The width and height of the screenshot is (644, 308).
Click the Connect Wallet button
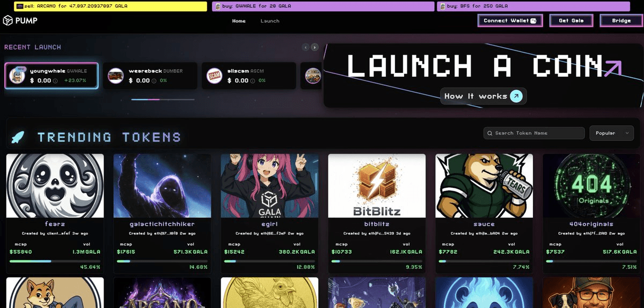click(x=510, y=20)
